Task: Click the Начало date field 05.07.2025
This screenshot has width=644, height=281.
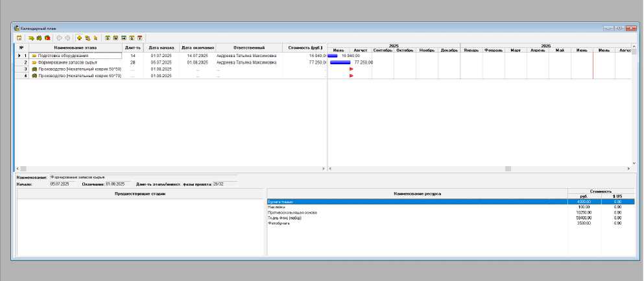Action: pyautogui.click(x=63, y=184)
